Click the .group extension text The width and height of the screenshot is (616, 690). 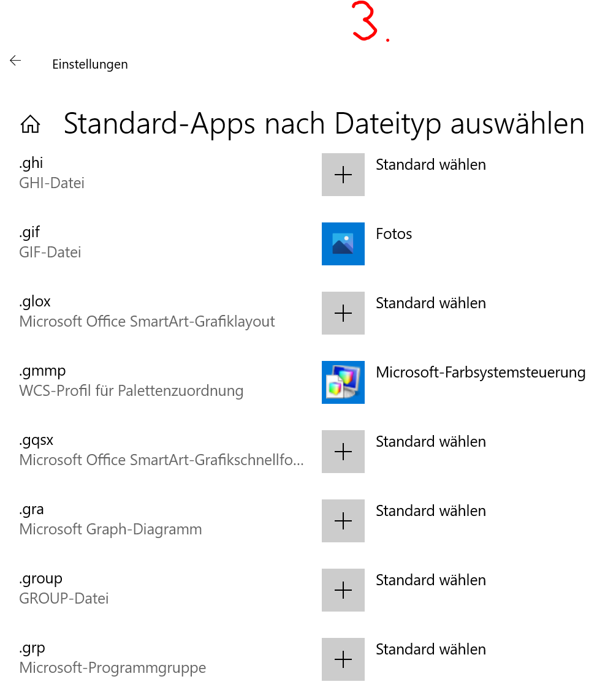pos(40,579)
